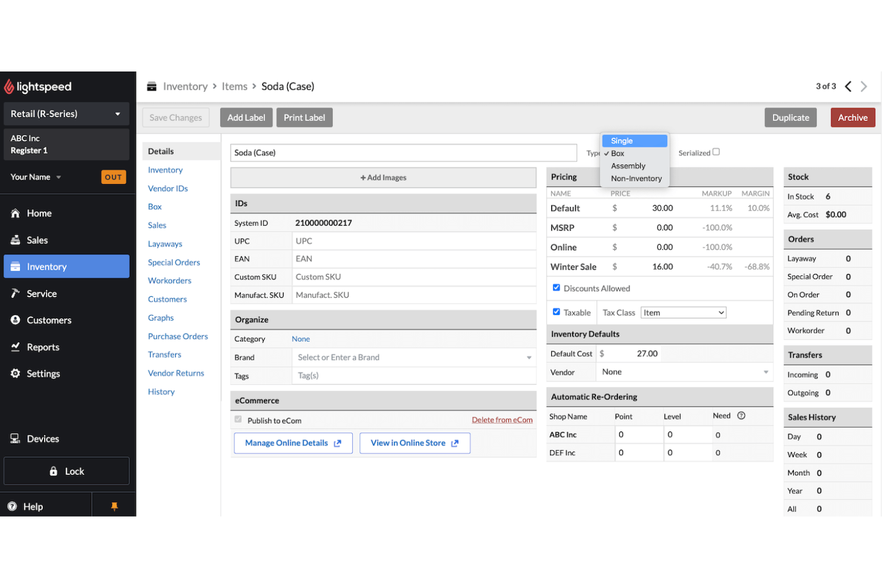The width and height of the screenshot is (882, 588).
Task: Click the Default price 30.00 field
Action: (x=650, y=209)
